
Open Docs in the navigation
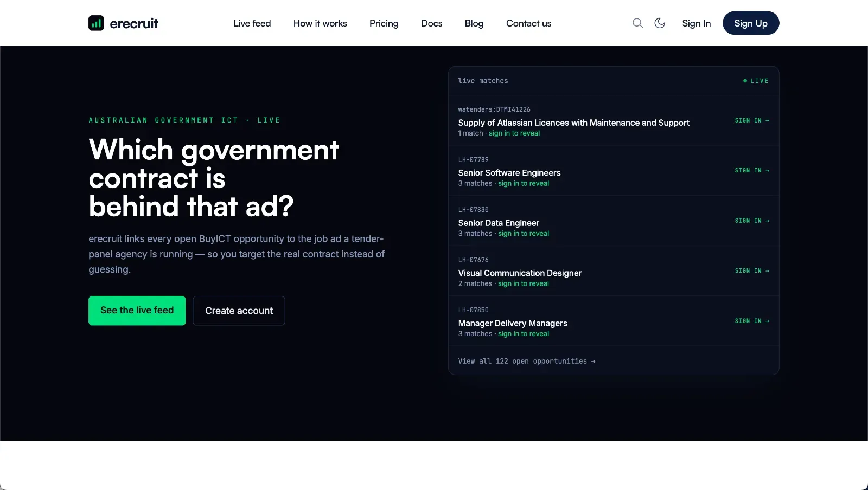click(432, 23)
